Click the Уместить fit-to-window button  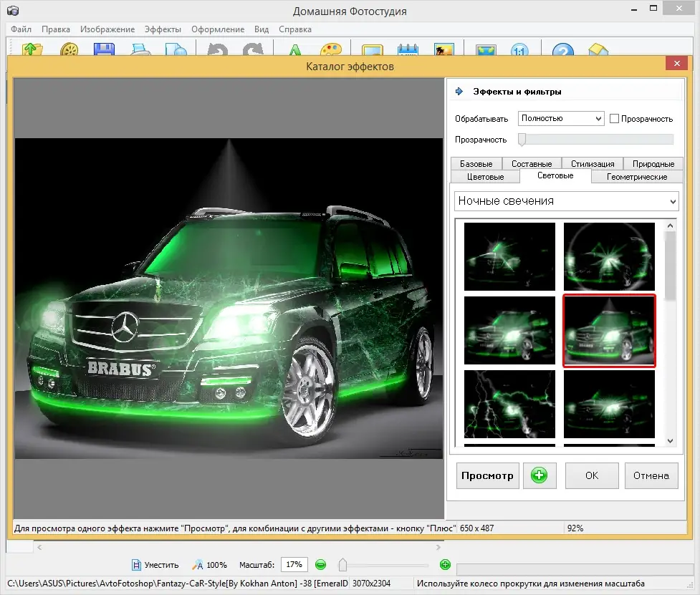pyautogui.click(x=155, y=565)
